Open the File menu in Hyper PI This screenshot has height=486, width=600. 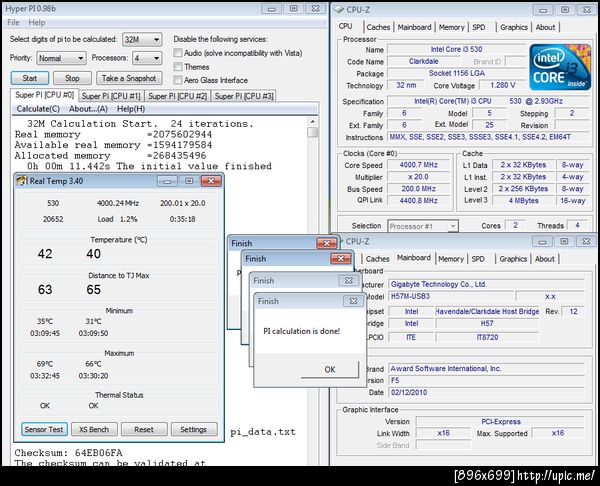tap(13, 23)
